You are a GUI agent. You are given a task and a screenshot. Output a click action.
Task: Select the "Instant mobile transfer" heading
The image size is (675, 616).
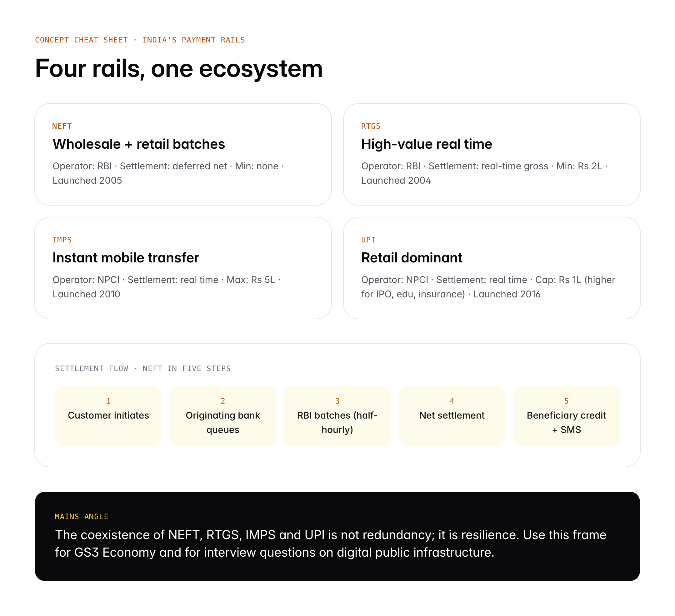[126, 258]
